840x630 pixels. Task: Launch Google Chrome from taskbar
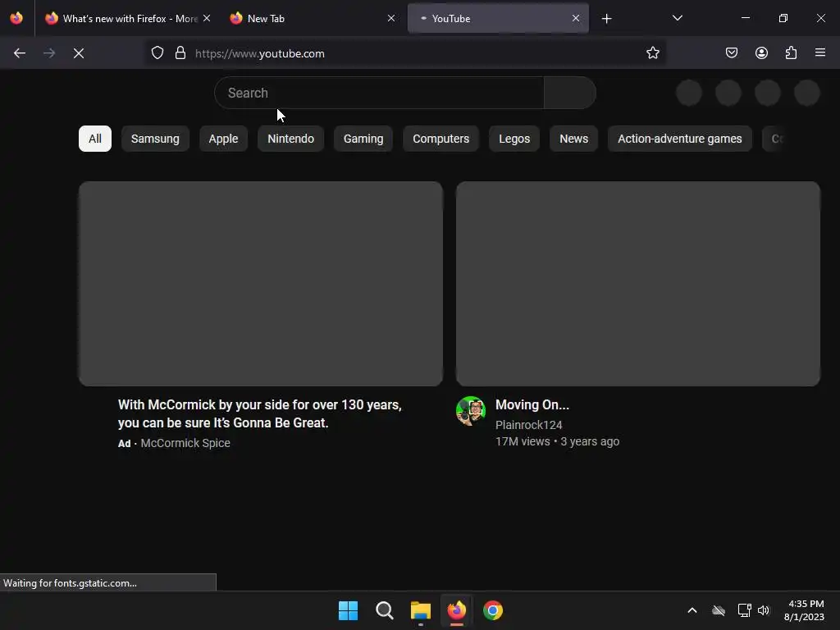pyautogui.click(x=493, y=610)
